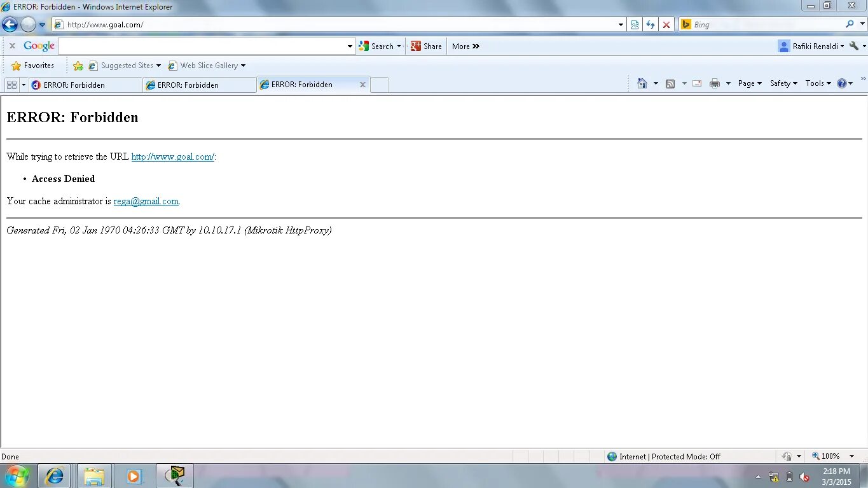The width and height of the screenshot is (868, 488).
Task: Click the Home page house icon
Action: [x=642, y=83]
